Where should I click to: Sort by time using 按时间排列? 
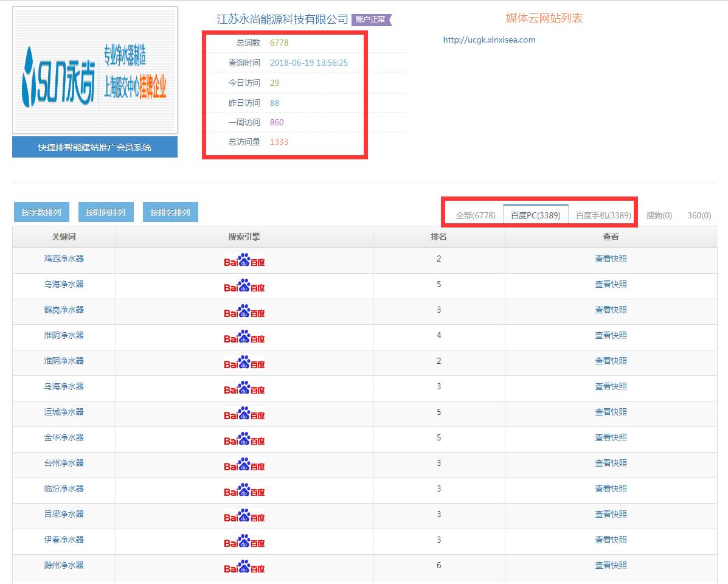[x=106, y=212]
